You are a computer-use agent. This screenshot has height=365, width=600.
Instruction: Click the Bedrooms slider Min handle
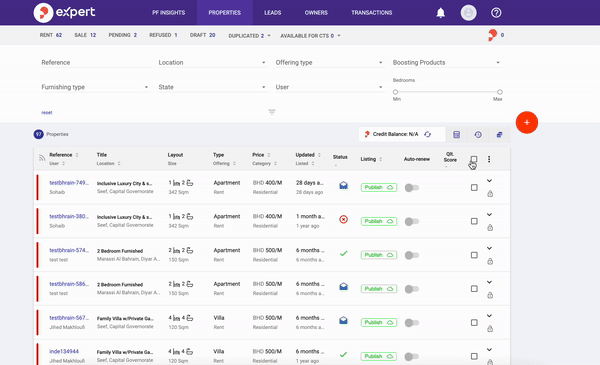[x=395, y=92]
